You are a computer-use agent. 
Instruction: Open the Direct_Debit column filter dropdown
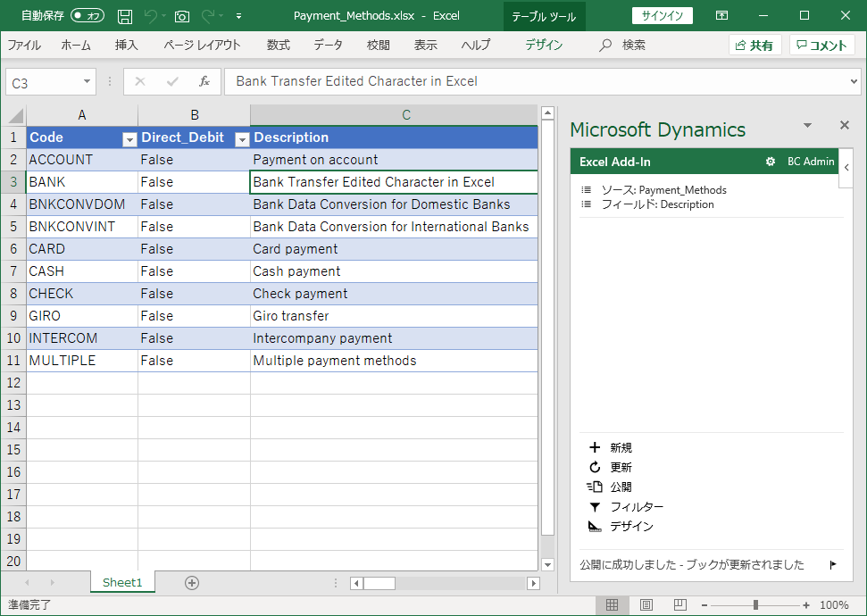coord(242,140)
